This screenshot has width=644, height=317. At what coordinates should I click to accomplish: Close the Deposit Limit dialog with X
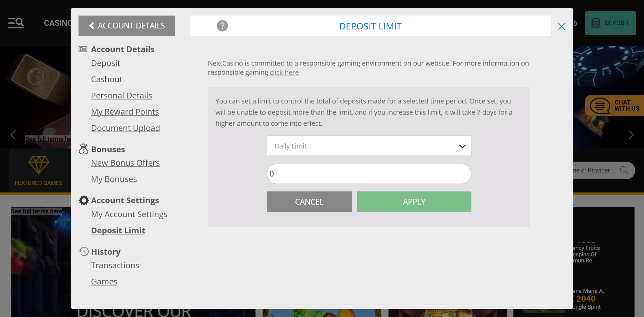pyautogui.click(x=562, y=27)
